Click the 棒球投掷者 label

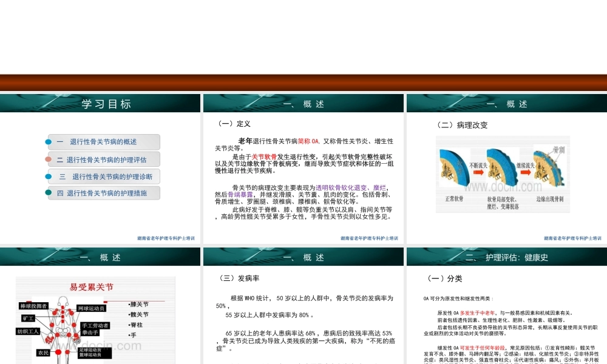click(33, 306)
